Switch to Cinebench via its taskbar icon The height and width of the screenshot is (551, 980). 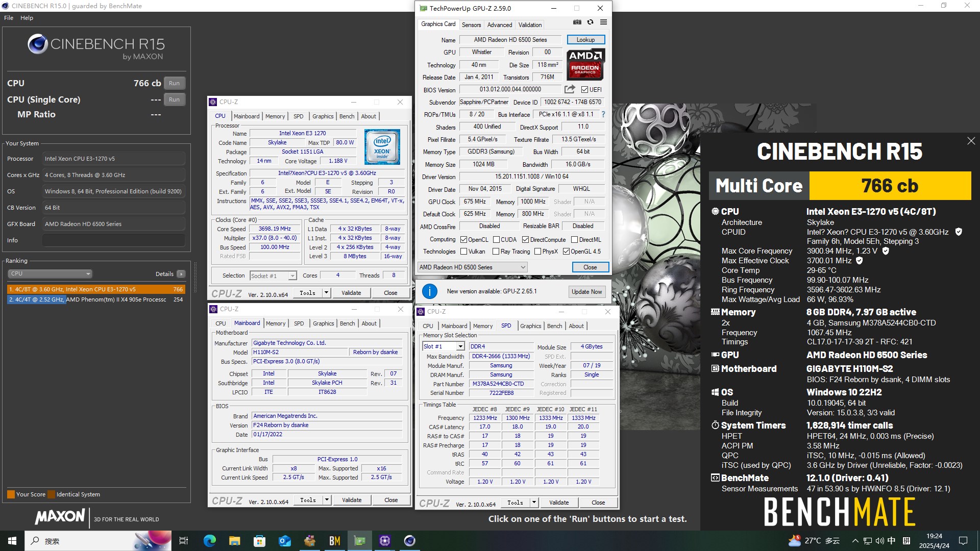tap(409, 541)
